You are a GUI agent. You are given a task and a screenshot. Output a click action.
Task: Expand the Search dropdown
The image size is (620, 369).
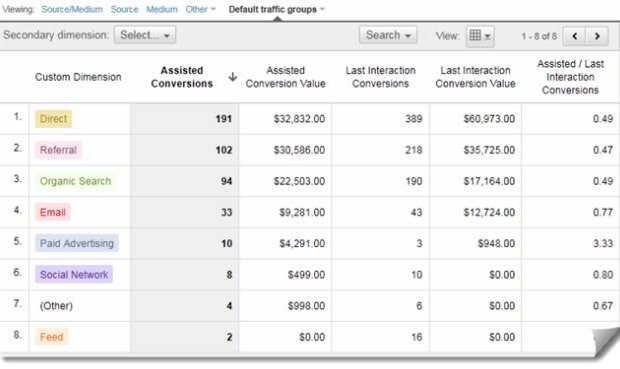(x=388, y=35)
